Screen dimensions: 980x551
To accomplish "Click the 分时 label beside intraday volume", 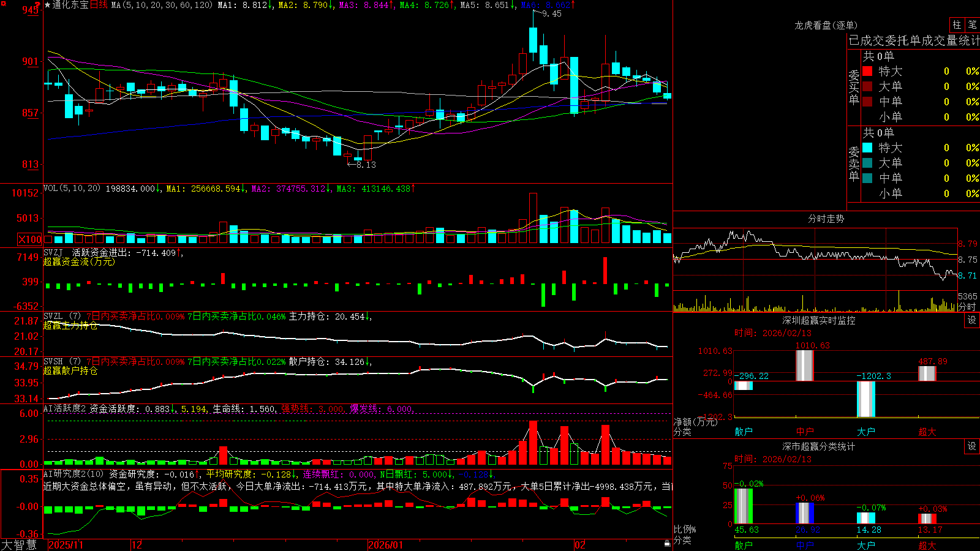I will pos(967,306).
